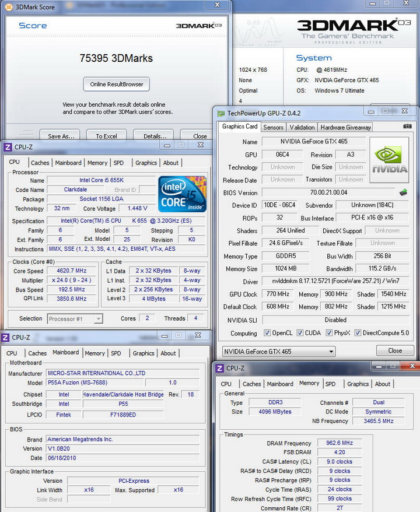420x512 pixels.
Task: Click the QPI Link 3850.6 MHz value
Action: pos(72,299)
